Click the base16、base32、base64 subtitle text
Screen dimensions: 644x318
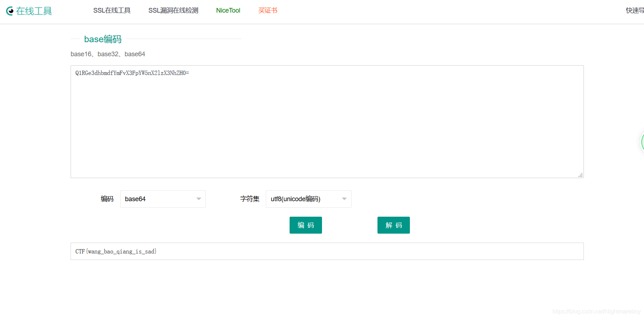[108, 54]
